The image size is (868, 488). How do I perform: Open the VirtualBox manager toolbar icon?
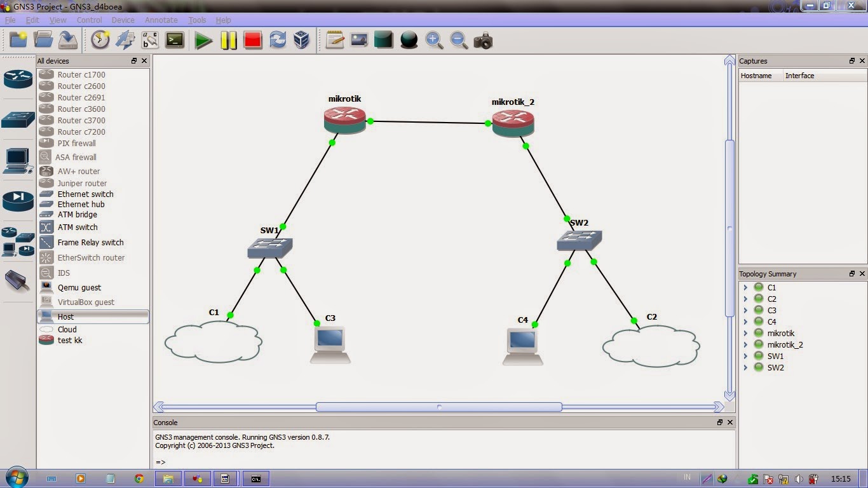tap(301, 40)
